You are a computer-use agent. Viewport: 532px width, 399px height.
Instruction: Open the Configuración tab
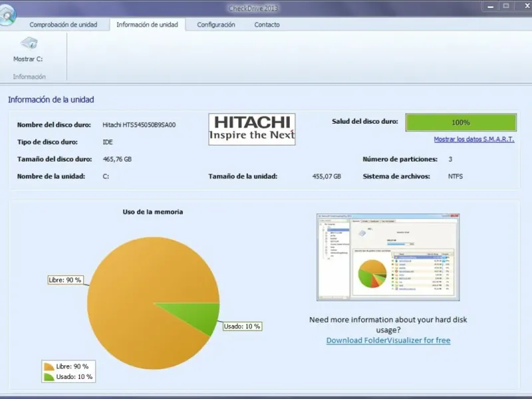click(216, 25)
